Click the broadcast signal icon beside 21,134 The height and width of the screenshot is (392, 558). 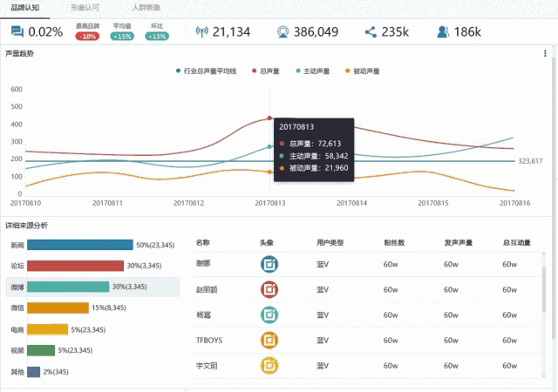coord(201,32)
